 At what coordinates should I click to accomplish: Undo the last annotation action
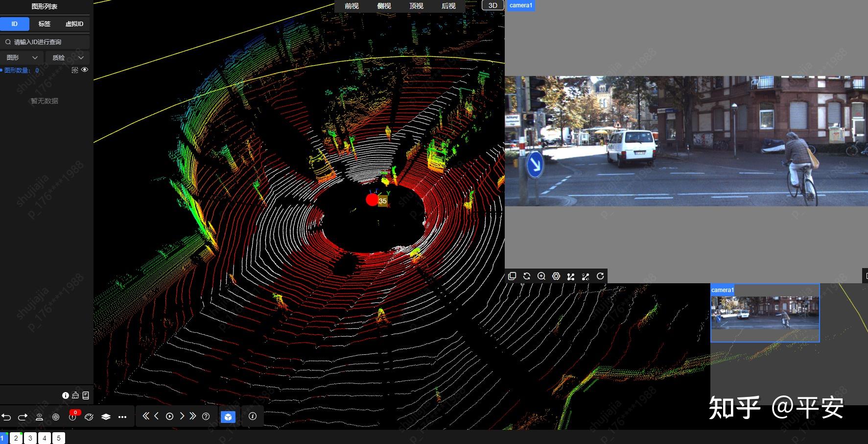tap(6, 417)
